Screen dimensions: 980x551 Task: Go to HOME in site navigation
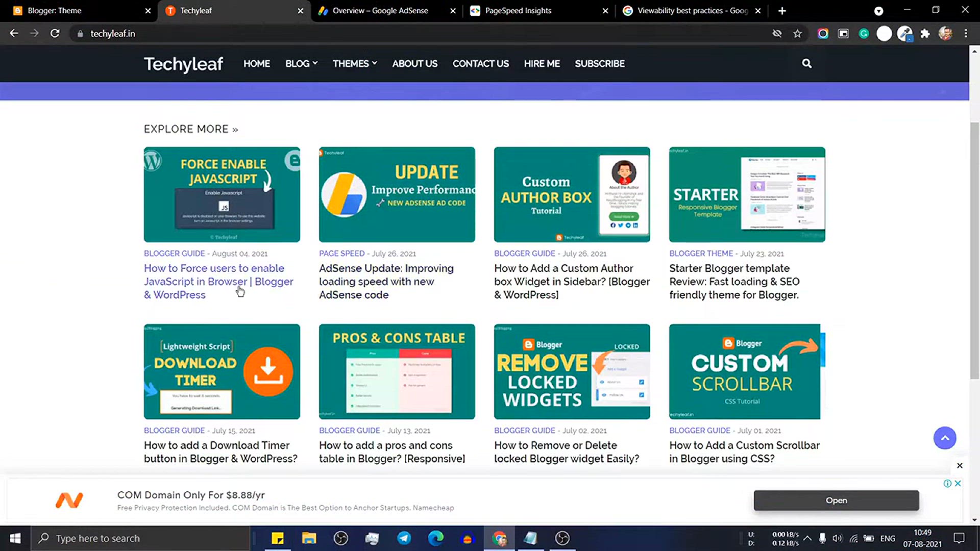pyautogui.click(x=257, y=64)
